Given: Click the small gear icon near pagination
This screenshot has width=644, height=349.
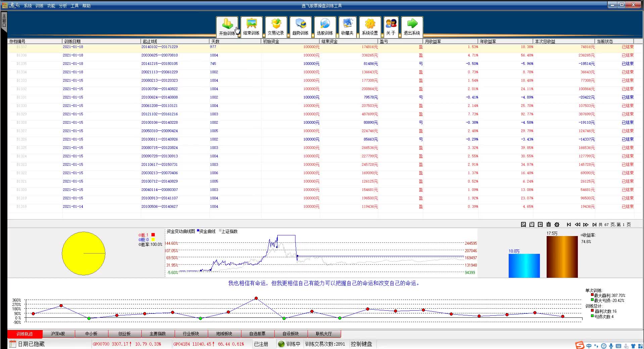Looking at the screenshot, I should pyautogui.click(x=557, y=225).
